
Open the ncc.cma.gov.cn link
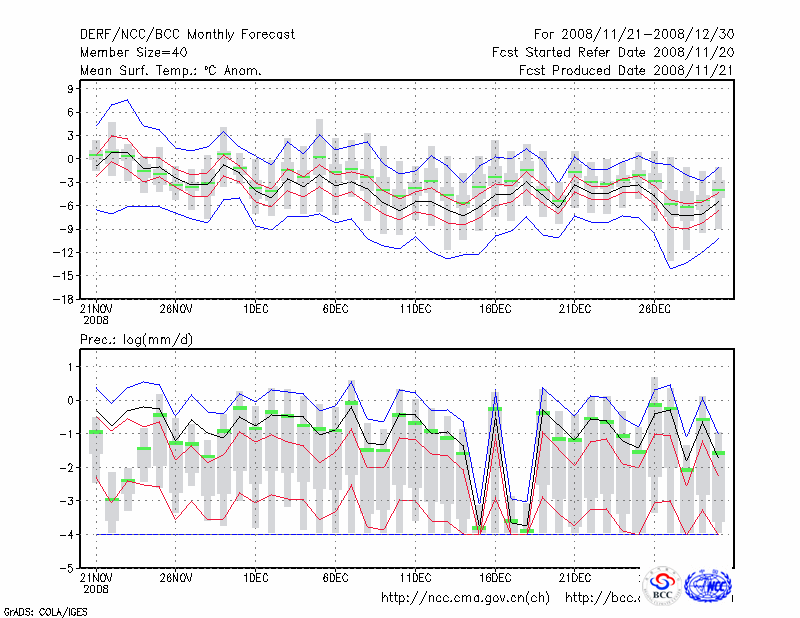pyautogui.click(x=465, y=598)
